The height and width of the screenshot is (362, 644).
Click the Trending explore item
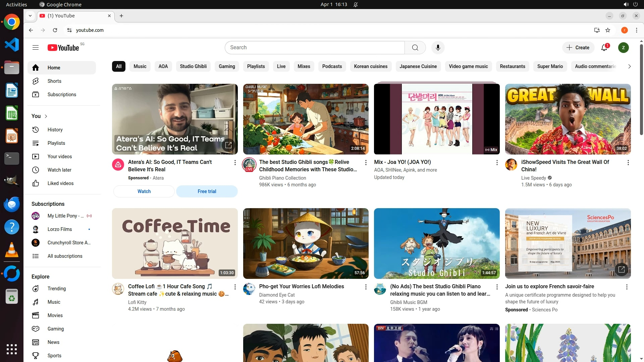(x=56, y=289)
